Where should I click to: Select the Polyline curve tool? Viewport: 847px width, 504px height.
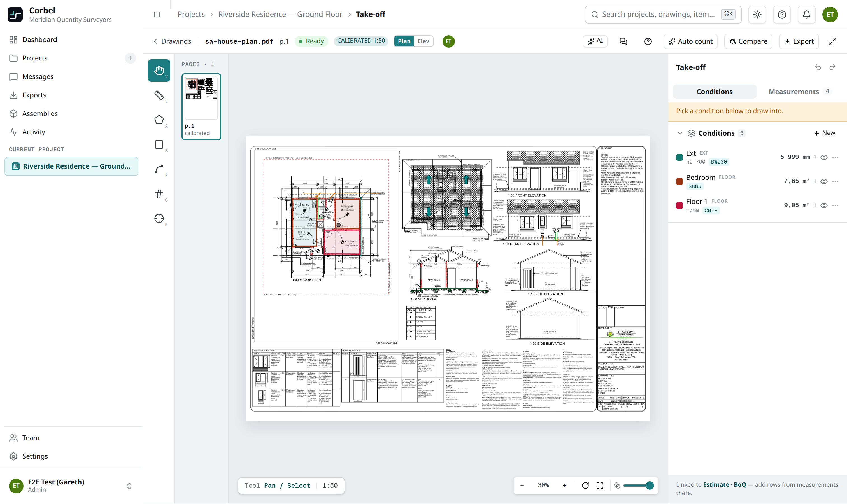coord(159,169)
